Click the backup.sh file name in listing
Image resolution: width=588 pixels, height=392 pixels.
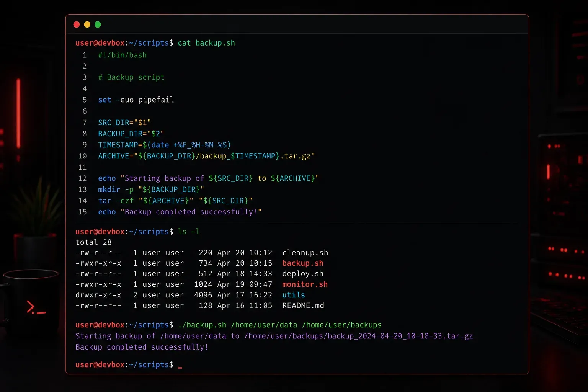(303, 263)
